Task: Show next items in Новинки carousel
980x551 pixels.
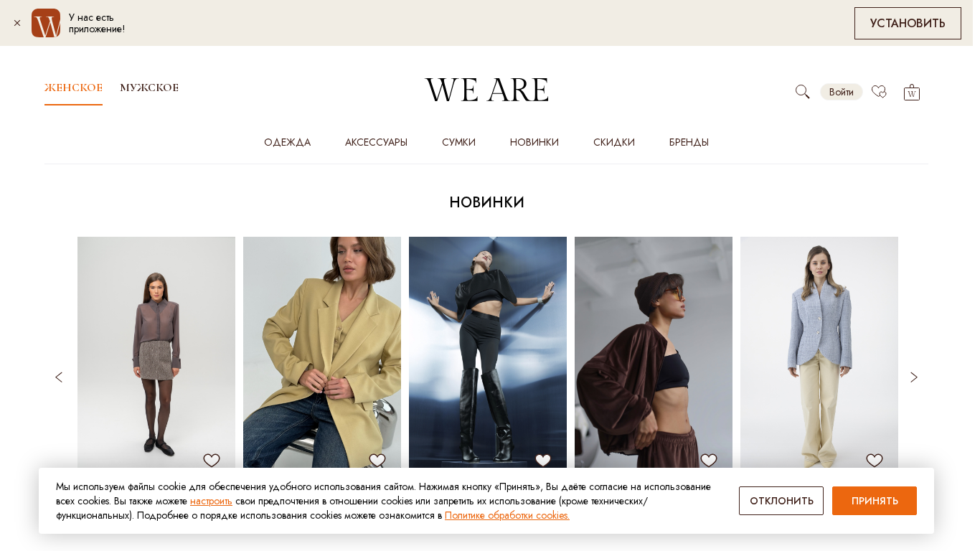Action: 914,377
